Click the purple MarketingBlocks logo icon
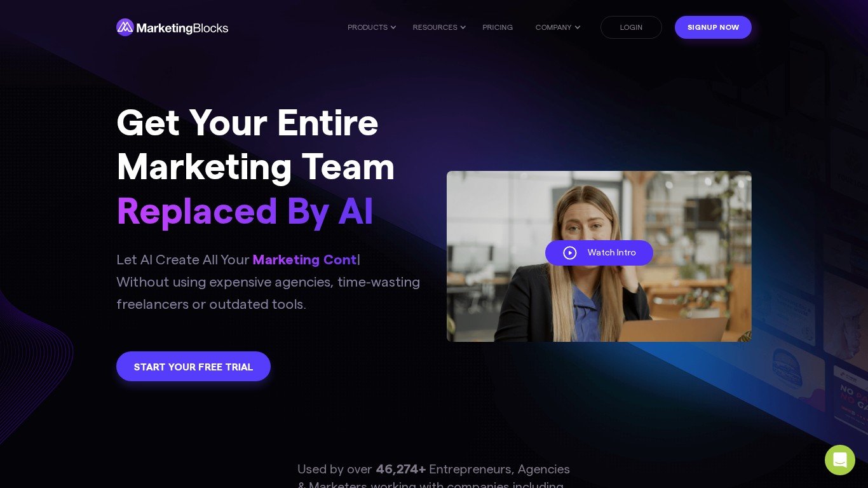Viewport: 868px width, 488px height. [125, 27]
